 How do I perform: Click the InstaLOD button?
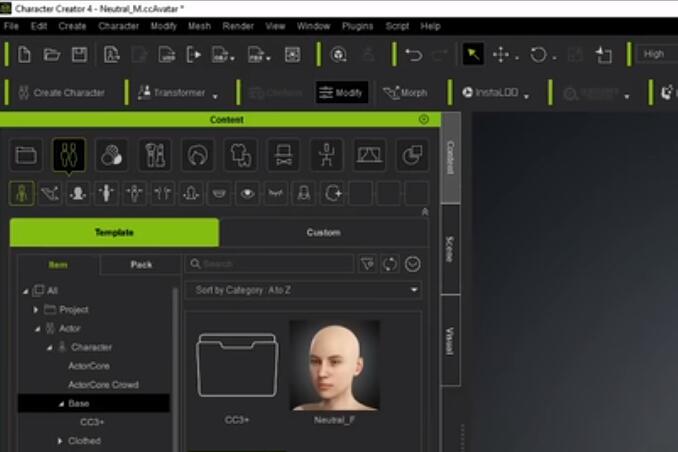pyautogui.click(x=490, y=93)
